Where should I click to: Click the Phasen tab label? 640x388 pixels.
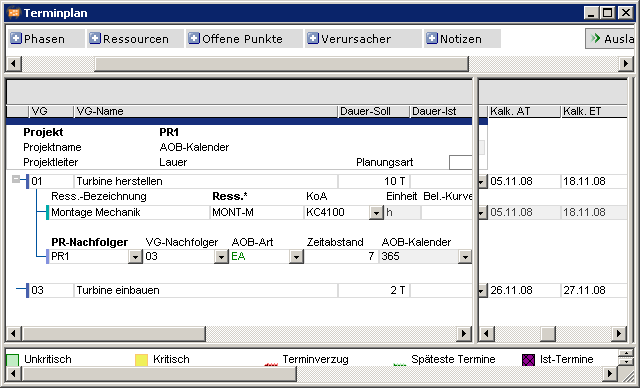coord(44,39)
